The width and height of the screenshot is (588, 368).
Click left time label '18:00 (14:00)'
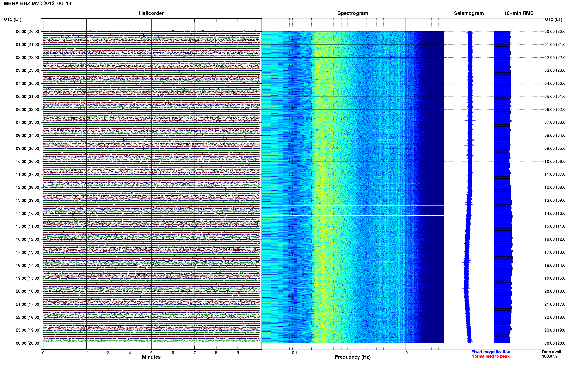point(28,265)
